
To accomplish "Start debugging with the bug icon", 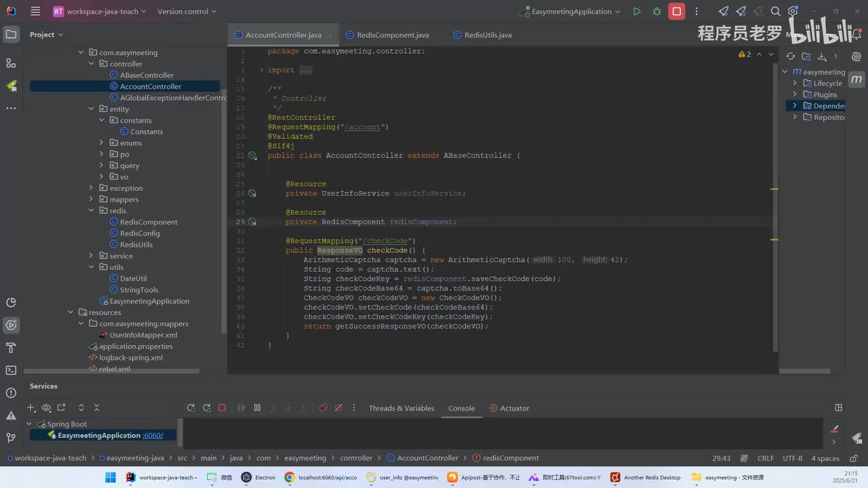I will click(656, 12).
